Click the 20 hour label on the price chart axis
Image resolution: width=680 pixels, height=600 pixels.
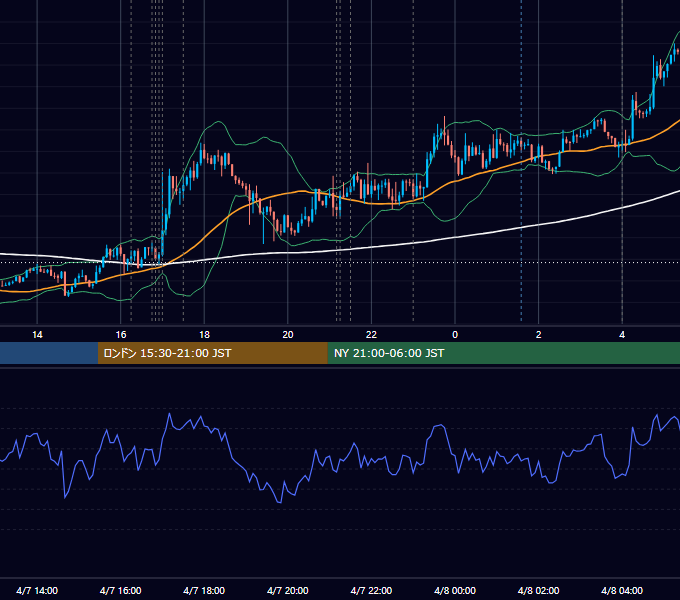(x=288, y=335)
